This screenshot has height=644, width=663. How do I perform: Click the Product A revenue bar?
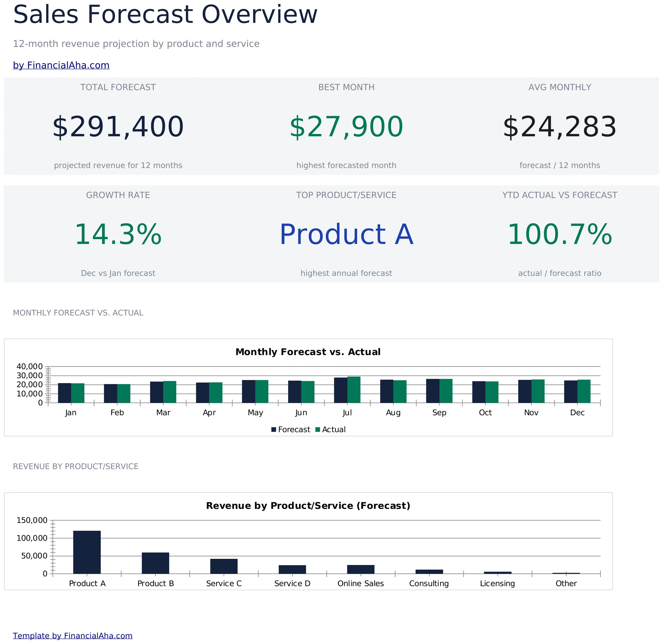click(x=87, y=552)
